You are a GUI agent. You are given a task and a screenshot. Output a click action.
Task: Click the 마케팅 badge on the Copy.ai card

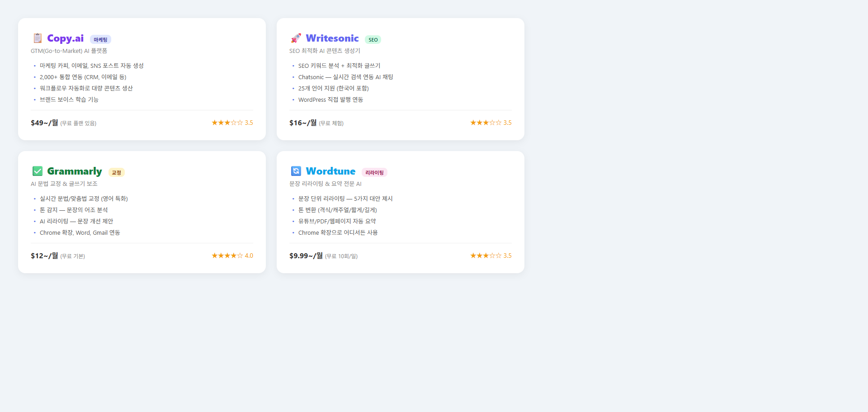point(100,39)
